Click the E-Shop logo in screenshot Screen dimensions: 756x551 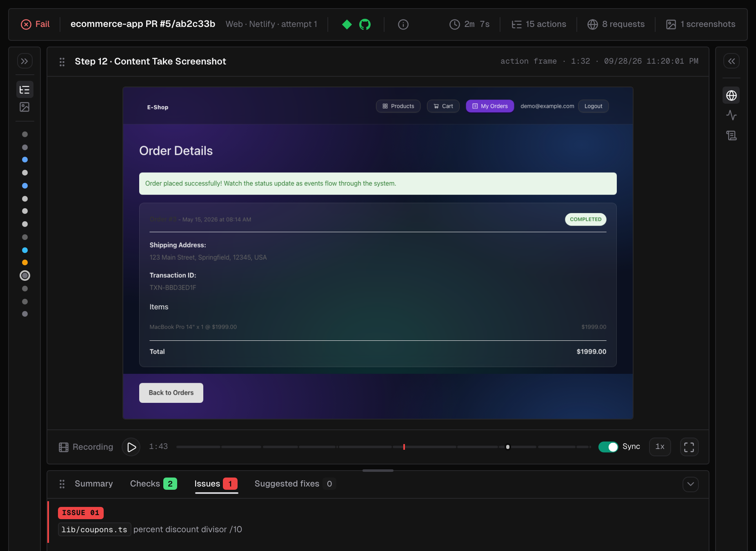158,107
